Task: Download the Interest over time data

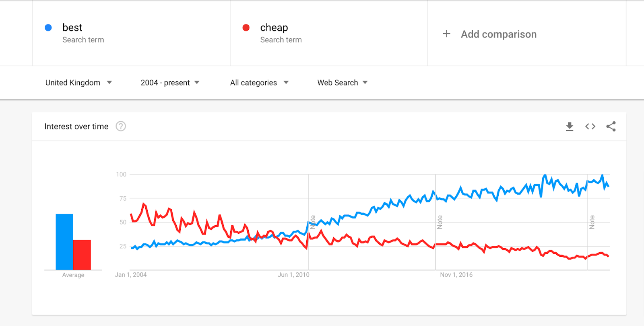Action: point(570,127)
